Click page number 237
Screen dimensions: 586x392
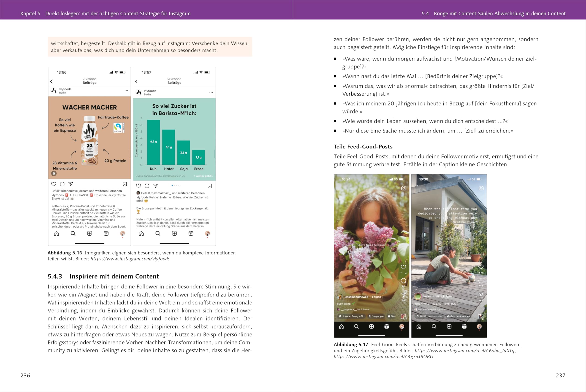click(x=561, y=375)
